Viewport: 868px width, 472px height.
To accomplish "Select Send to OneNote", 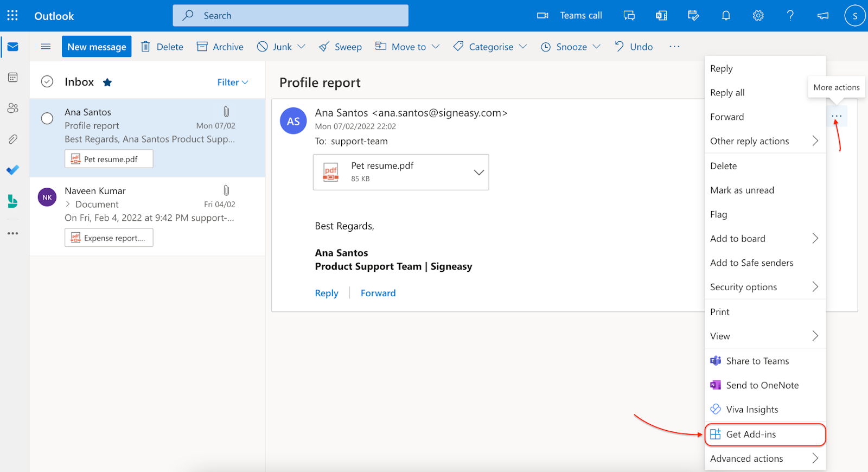I will tap(765, 385).
